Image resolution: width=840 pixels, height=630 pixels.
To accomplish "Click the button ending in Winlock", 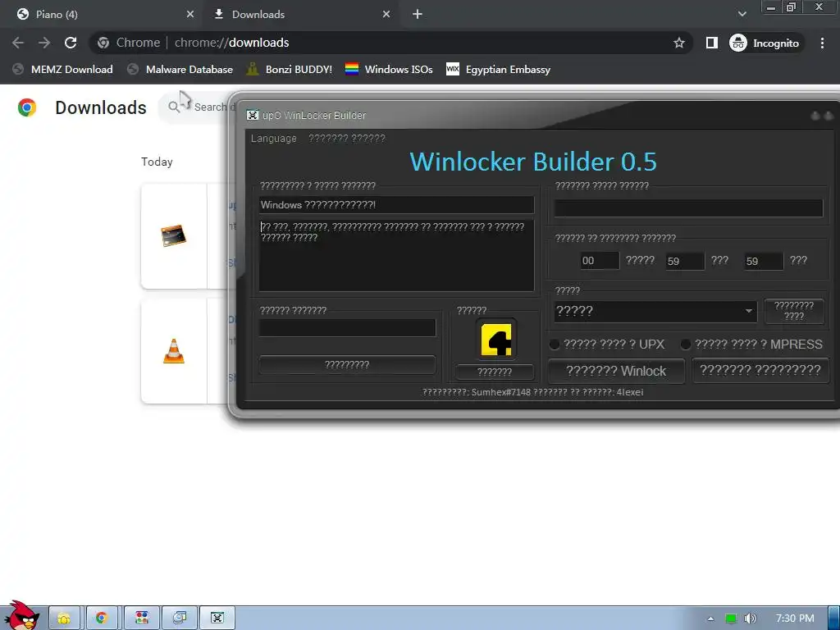I will pyautogui.click(x=616, y=372).
